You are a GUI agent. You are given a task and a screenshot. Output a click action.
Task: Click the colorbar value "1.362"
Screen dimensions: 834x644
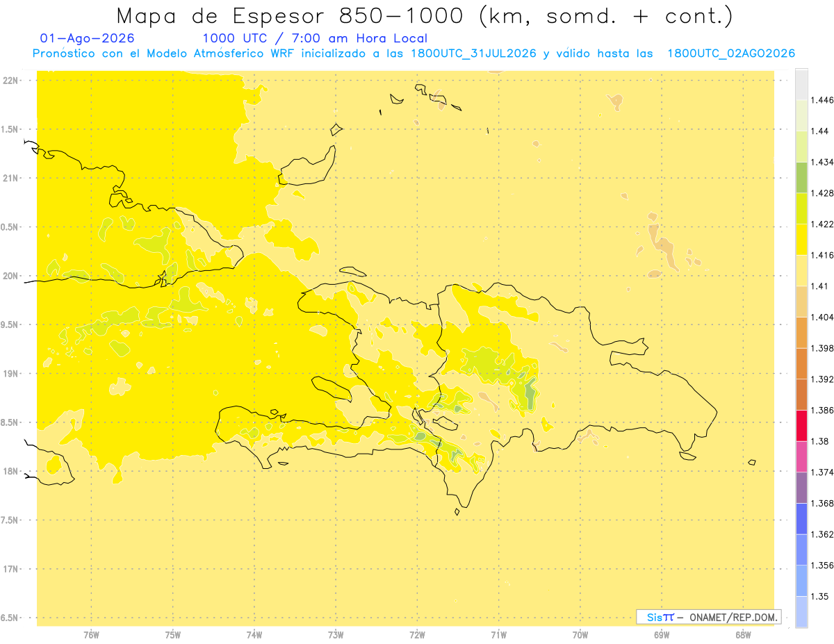(x=822, y=534)
